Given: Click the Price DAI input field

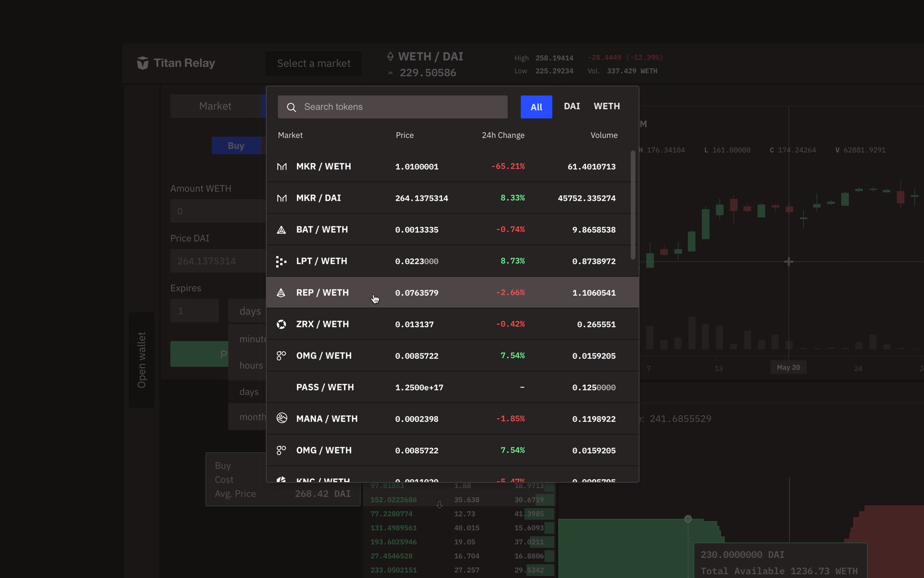Looking at the screenshot, I should (x=218, y=261).
